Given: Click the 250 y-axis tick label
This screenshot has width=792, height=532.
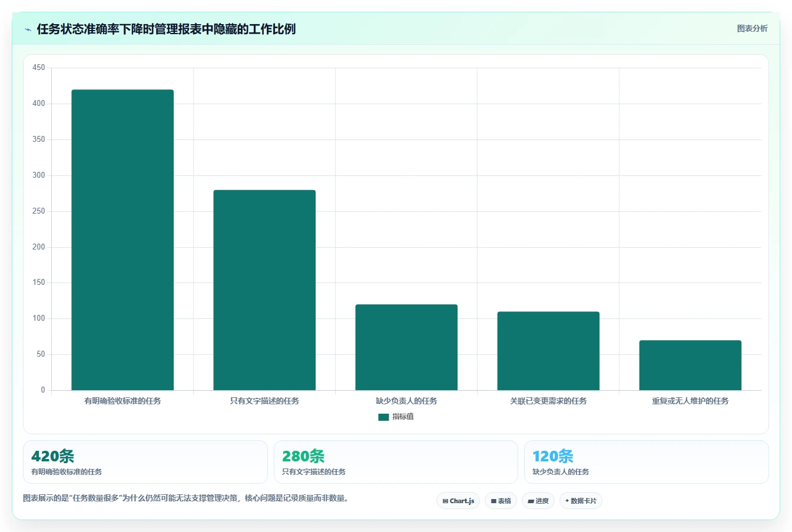Looking at the screenshot, I should pos(39,211).
